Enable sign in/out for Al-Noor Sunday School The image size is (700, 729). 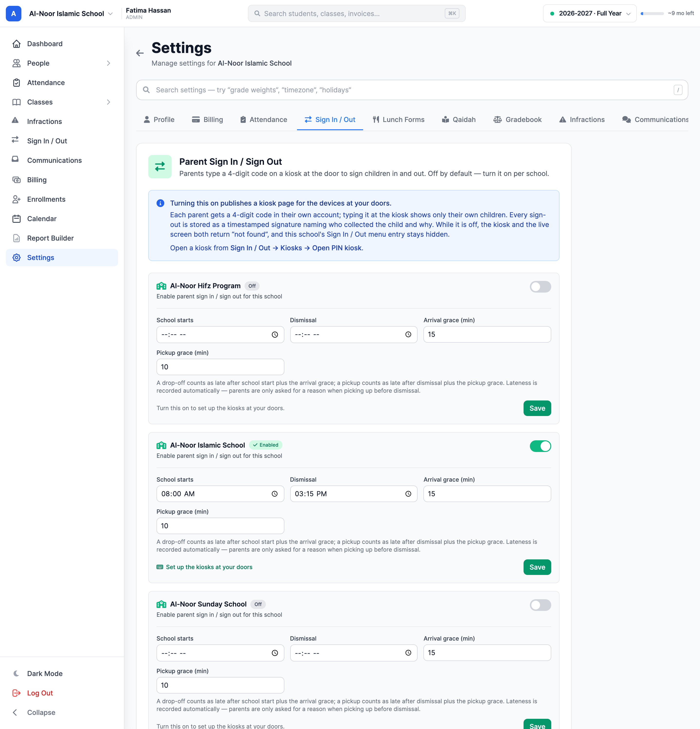pos(540,605)
